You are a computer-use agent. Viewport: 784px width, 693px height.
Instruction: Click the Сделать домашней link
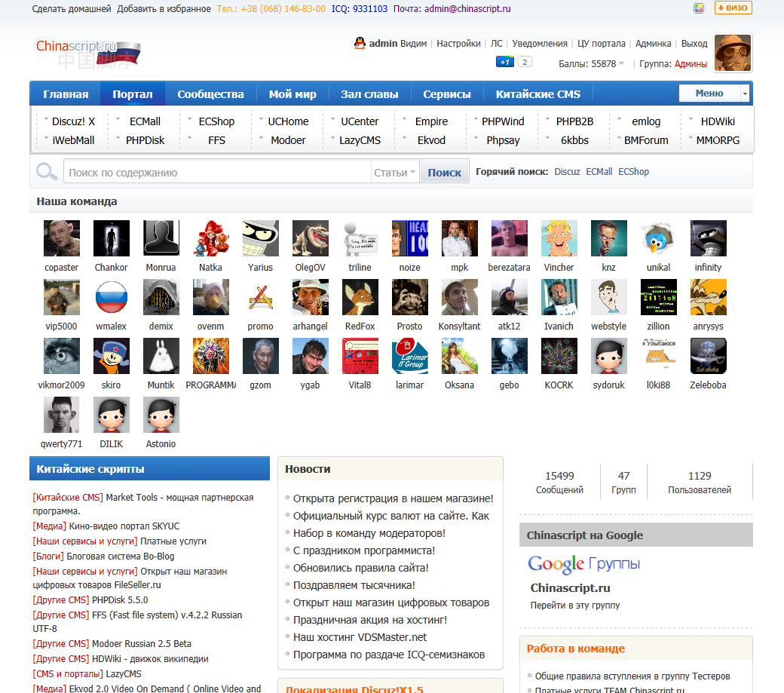[72, 8]
